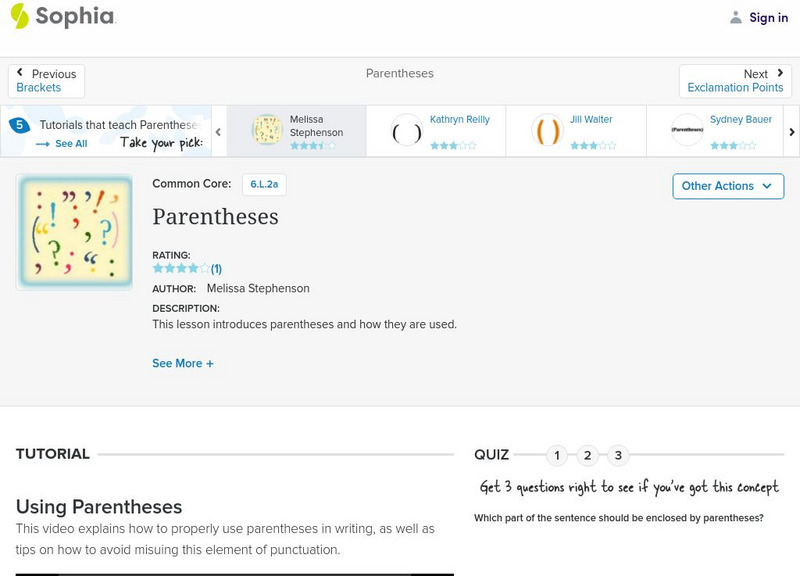
Task: Select Kathryn Reilly's parentheses tutorial icon
Action: pyautogui.click(x=407, y=130)
